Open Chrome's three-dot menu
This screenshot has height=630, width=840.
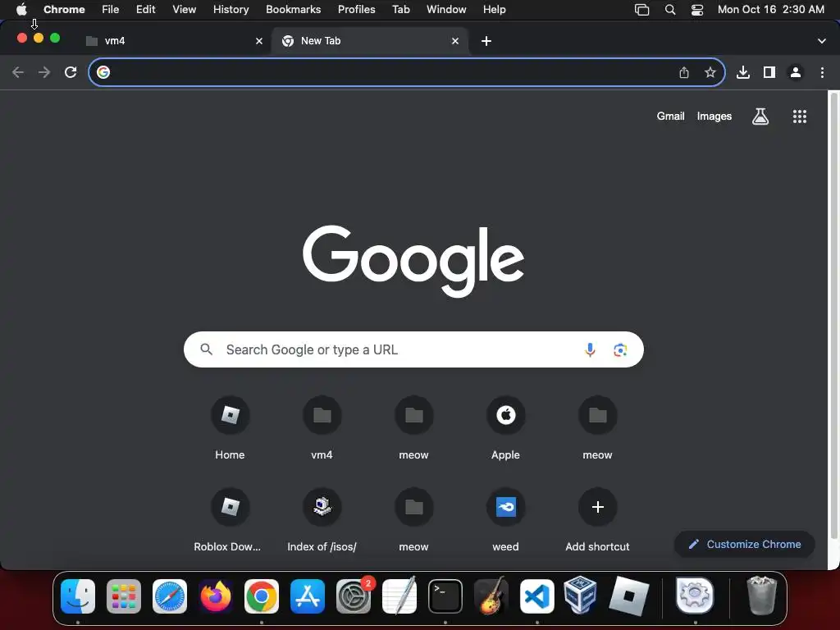click(822, 72)
